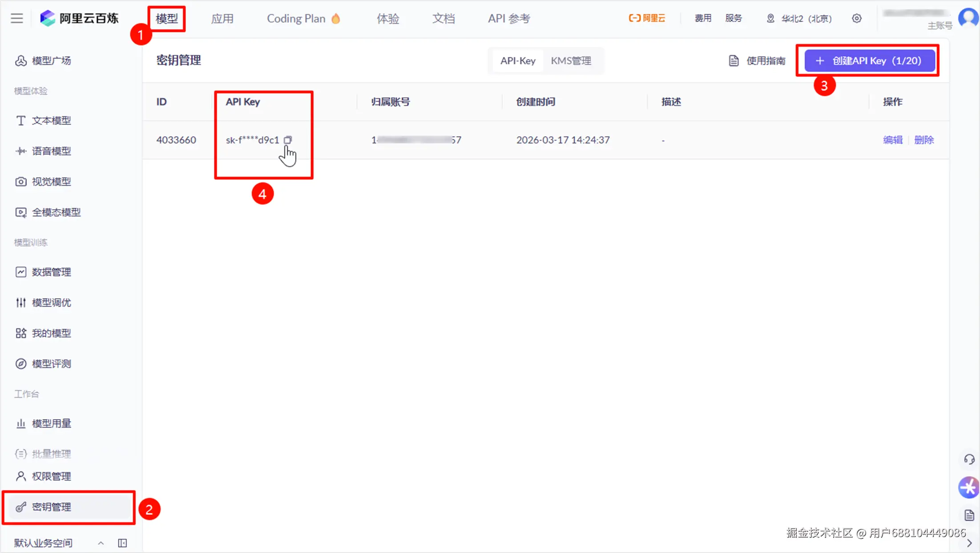Switch to the KMS管理 toggle tab

(571, 61)
